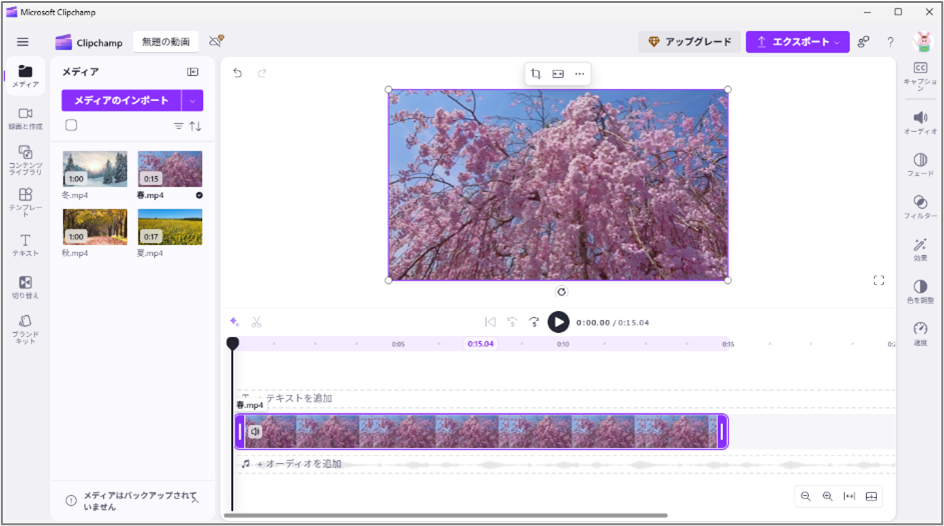
Task: Click the timeline gap toggle icon
Action: click(x=871, y=497)
